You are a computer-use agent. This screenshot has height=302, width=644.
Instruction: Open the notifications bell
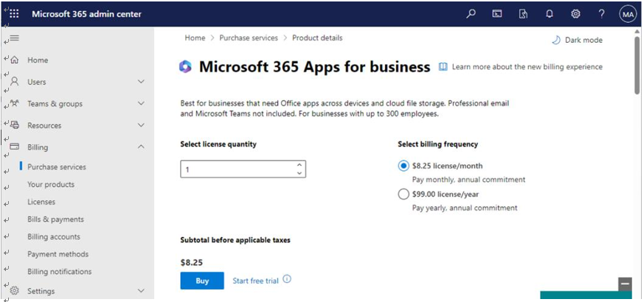pyautogui.click(x=550, y=14)
